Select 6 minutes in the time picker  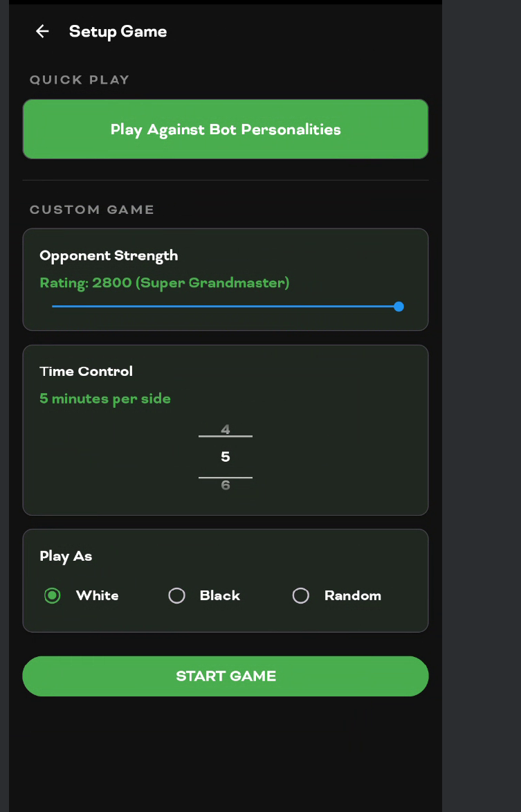point(226,485)
